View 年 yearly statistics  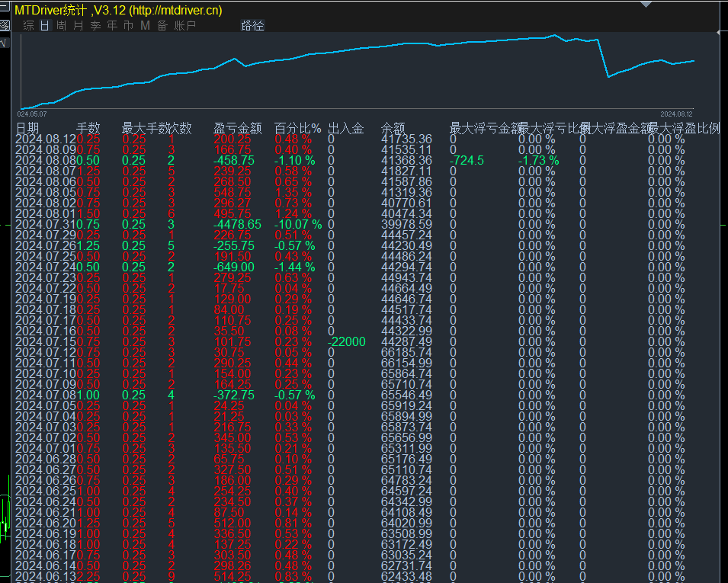111,25
